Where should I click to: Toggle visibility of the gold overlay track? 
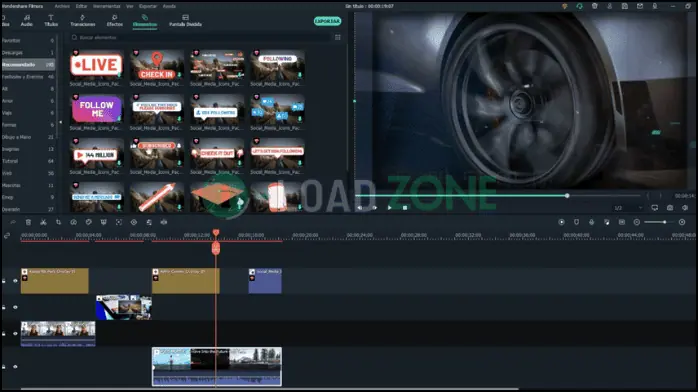[x=15, y=281]
